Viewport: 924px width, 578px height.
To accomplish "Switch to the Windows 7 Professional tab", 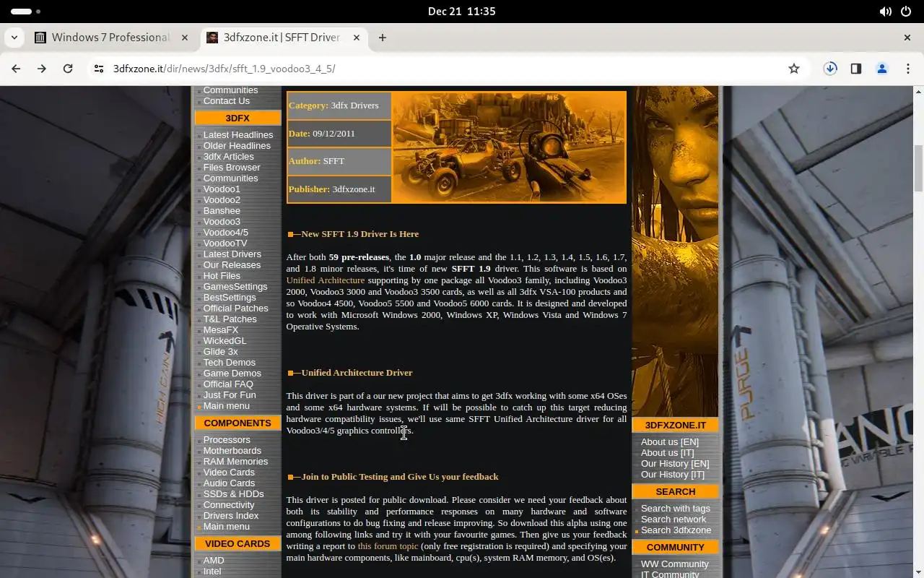I will pos(111,38).
